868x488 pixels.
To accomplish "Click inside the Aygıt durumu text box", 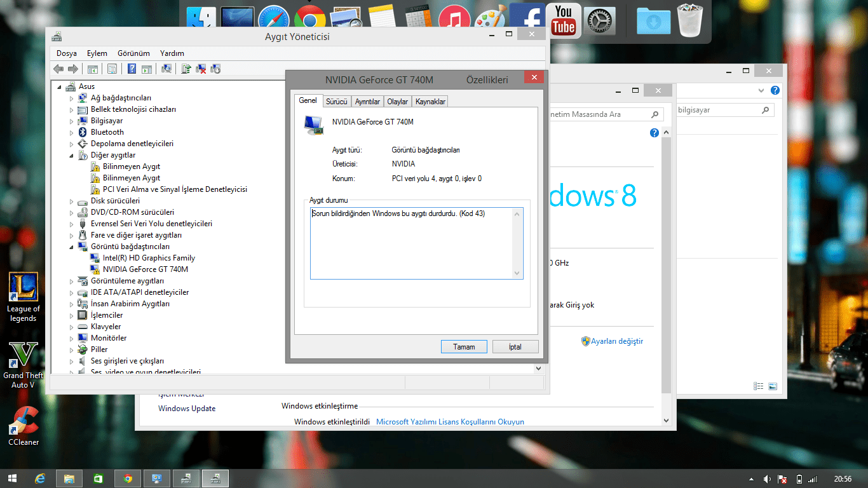I will pos(416,243).
